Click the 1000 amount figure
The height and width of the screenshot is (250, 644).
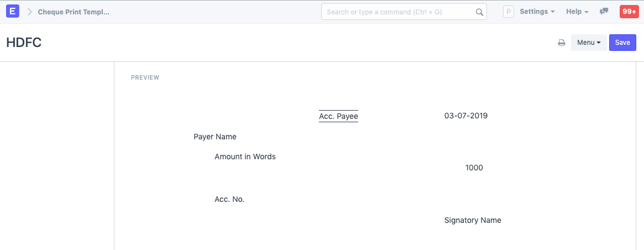pyautogui.click(x=474, y=168)
